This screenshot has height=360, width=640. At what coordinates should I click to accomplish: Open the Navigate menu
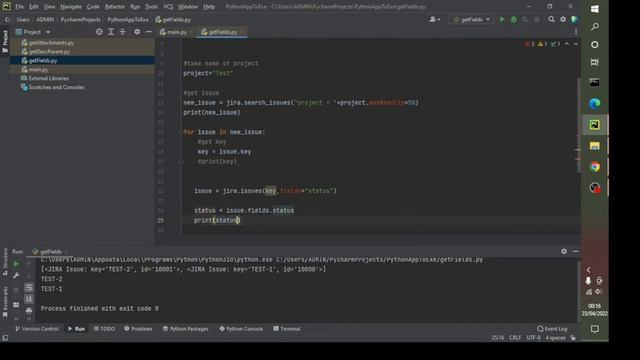71,7
